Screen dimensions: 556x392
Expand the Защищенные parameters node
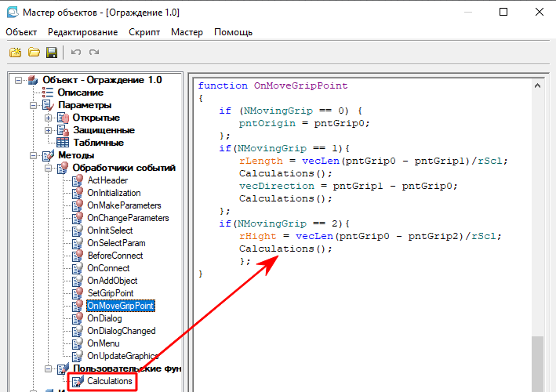pyautogui.click(x=48, y=130)
